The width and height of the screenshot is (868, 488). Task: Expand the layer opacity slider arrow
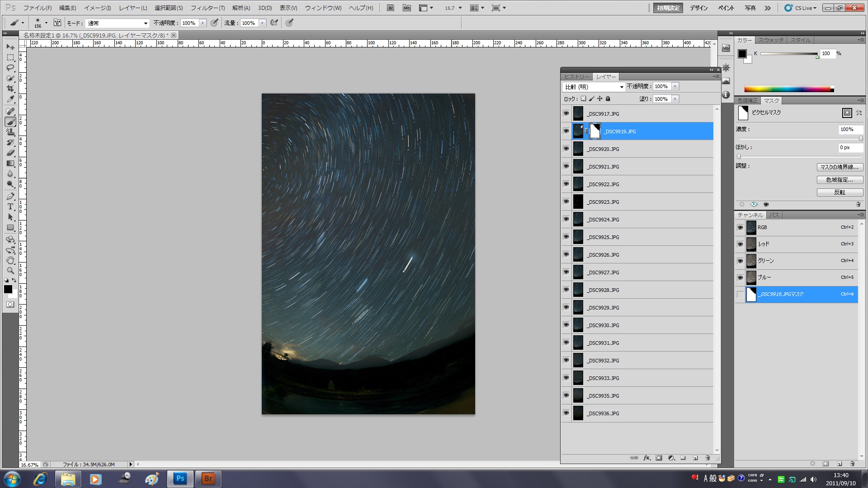click(675, 86)
